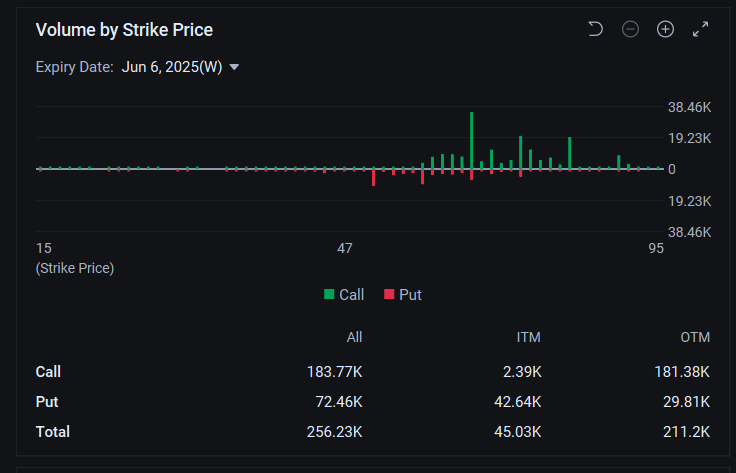Viewport: 736px width, 473px height.
Task: Click the (Strike Price) axis caption
Action: click(75, 268)
